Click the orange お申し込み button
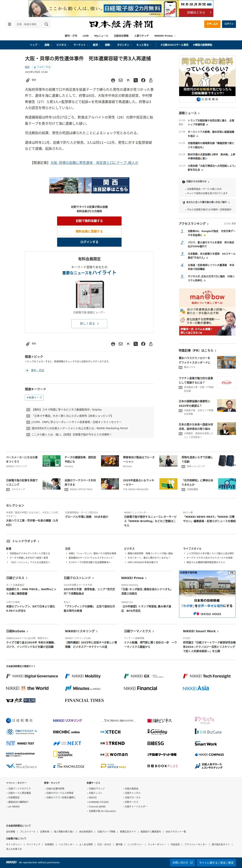This screenshot has width=242, height=868. (x=212, y=24)
